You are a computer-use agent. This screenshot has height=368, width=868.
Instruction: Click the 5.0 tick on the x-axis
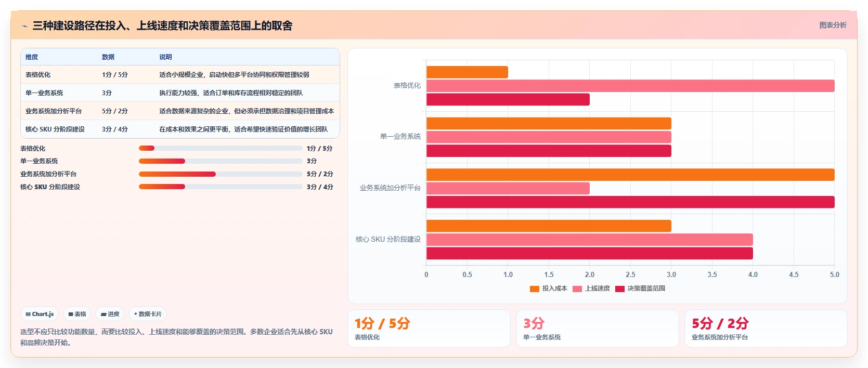[x=834, y=274]
